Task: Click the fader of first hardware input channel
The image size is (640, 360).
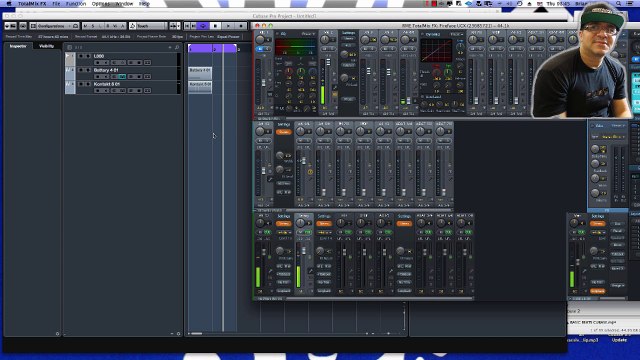Action: pyautogui.click(x=264, y=83)
